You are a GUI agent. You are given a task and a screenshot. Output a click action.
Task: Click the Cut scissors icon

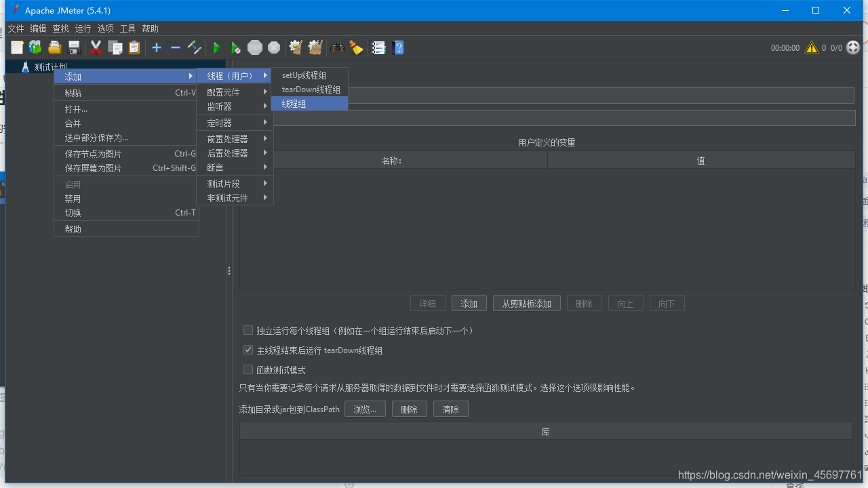pos(96,47)
